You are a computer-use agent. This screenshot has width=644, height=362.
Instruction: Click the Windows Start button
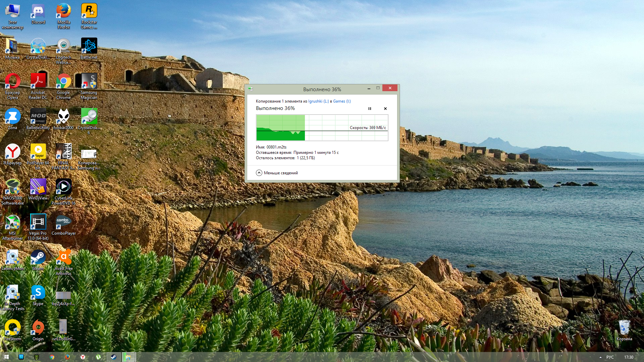point(6,357)
